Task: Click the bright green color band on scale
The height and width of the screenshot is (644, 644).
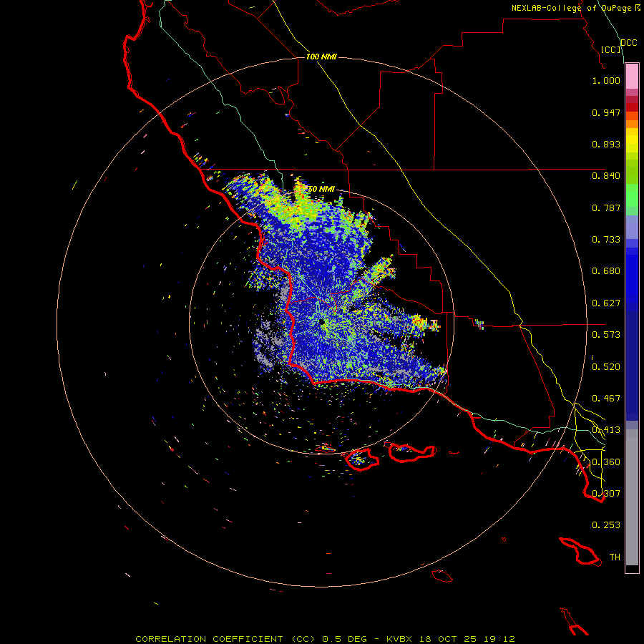Action: (x=632, y=195)
